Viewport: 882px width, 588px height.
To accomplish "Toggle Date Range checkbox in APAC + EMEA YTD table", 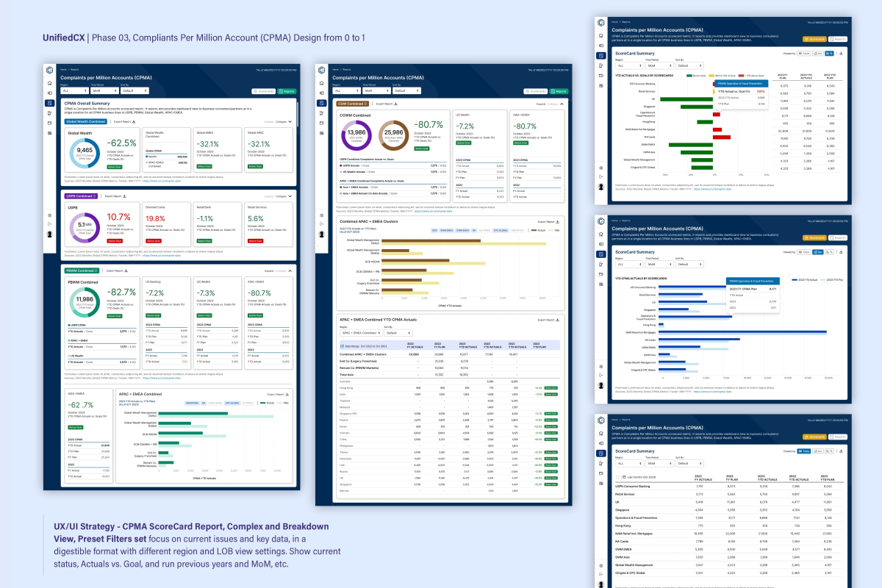I will 342,346.
